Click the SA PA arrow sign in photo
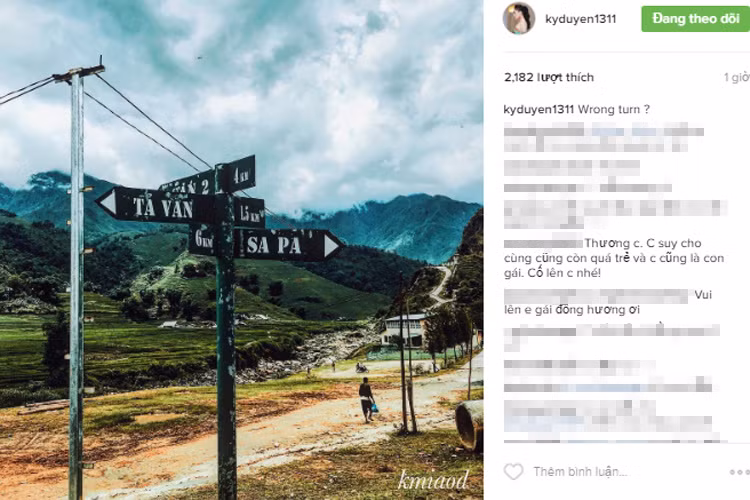Image resolution: width=750 pixels, height=500 pixels. coord(289,244)
